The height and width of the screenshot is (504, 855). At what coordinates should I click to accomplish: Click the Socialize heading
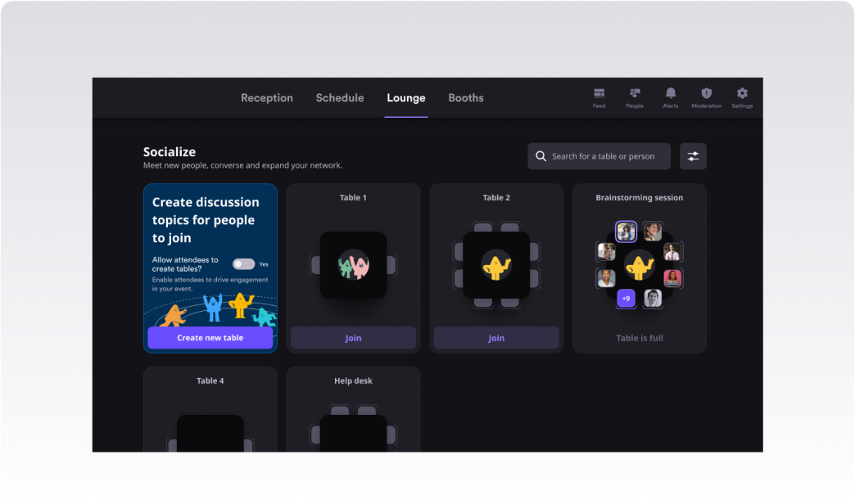coord(169,152)
